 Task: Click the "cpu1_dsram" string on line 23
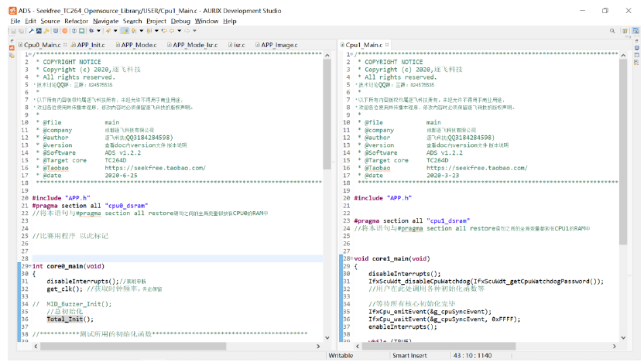(448, 220)
